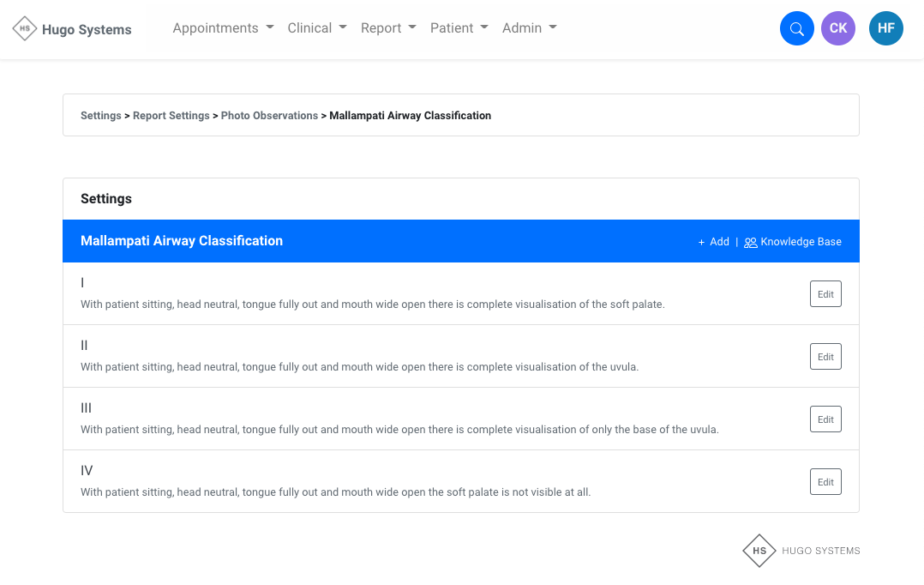This screenshot has width=924, height=585.
Task: Click the plus icon beside Add
Action: 701,243
